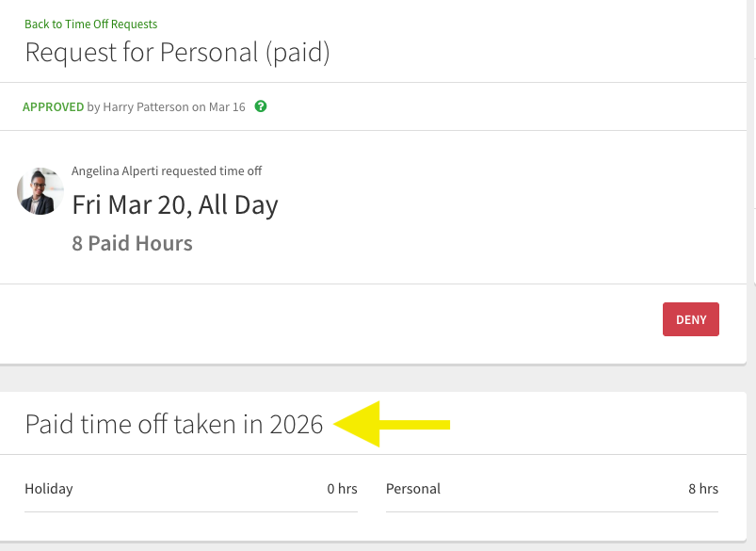Click the Paid time off taken heading
The image size is (756, 551).
(144, 425)
